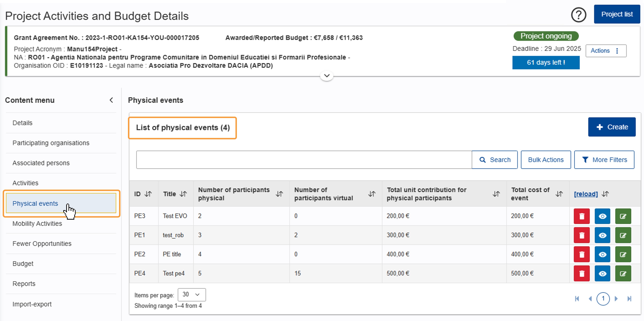The image size is (644, 321).
Task: View details of event PE2
Action: click(x=602, y=254)
